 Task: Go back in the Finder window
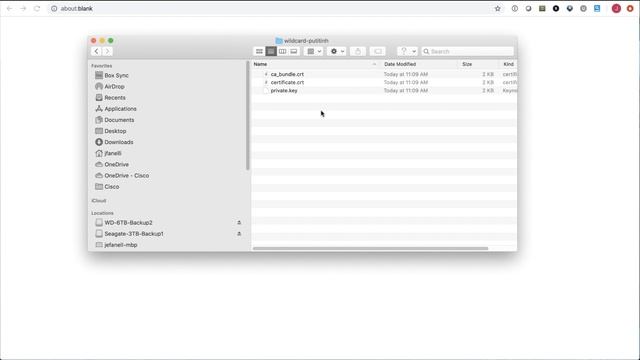[96, 51]
